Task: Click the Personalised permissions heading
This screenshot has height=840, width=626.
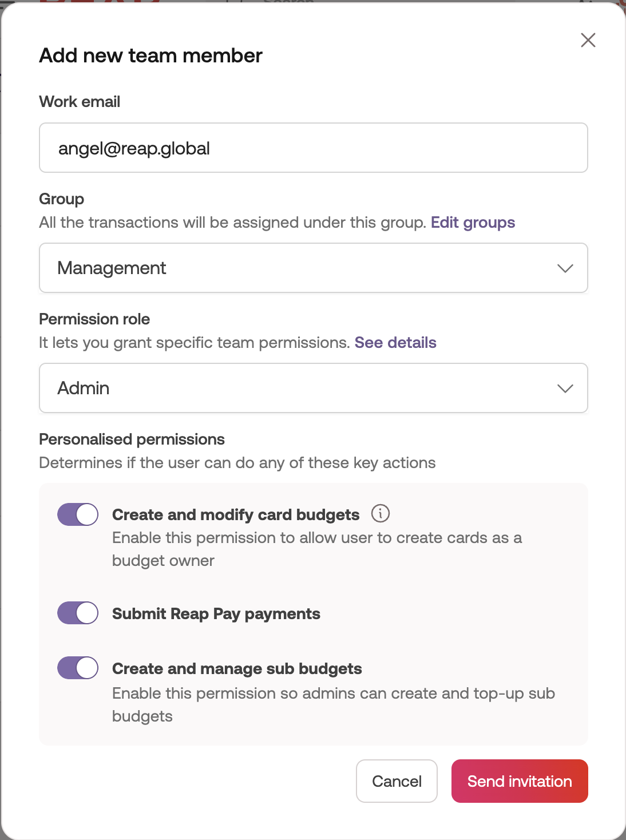Action: coord(132,439)
